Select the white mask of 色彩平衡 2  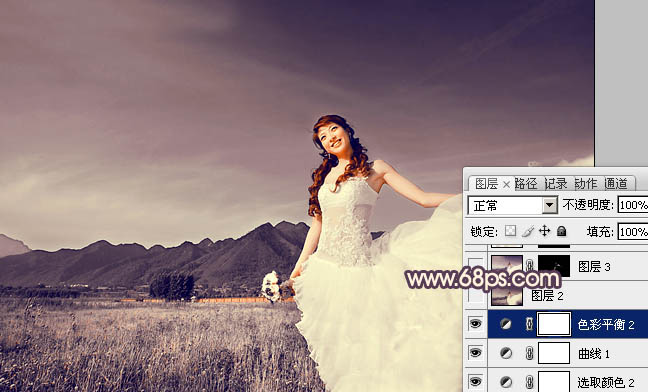(554, 324)
